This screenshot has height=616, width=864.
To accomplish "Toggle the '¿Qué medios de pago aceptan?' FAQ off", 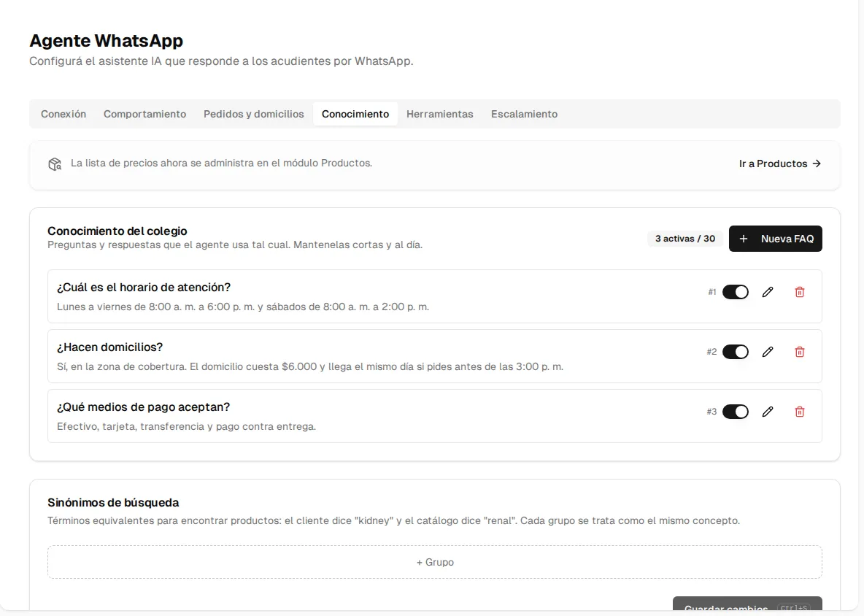I will (x=736, y=412).
